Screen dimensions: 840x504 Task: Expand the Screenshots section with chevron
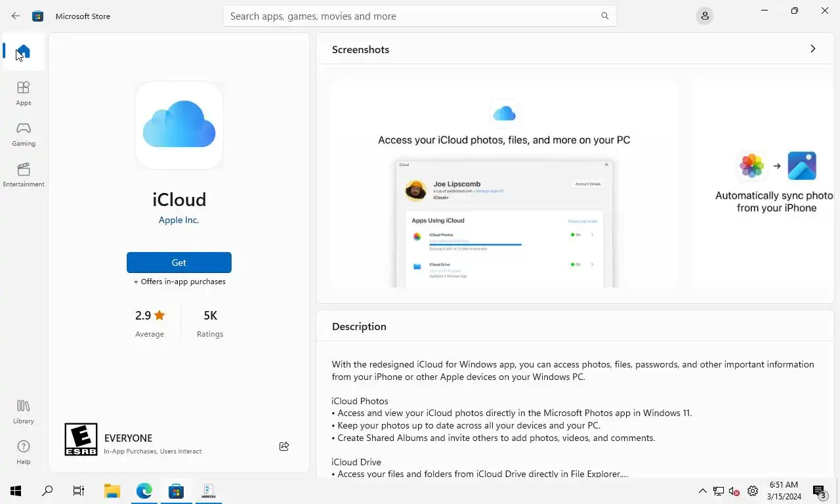tap(812, 49)
